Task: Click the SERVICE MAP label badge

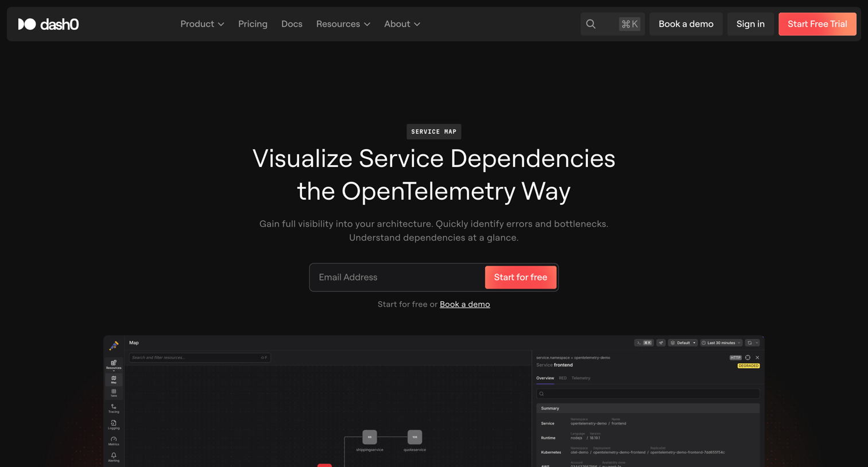Action: point(434,131)
